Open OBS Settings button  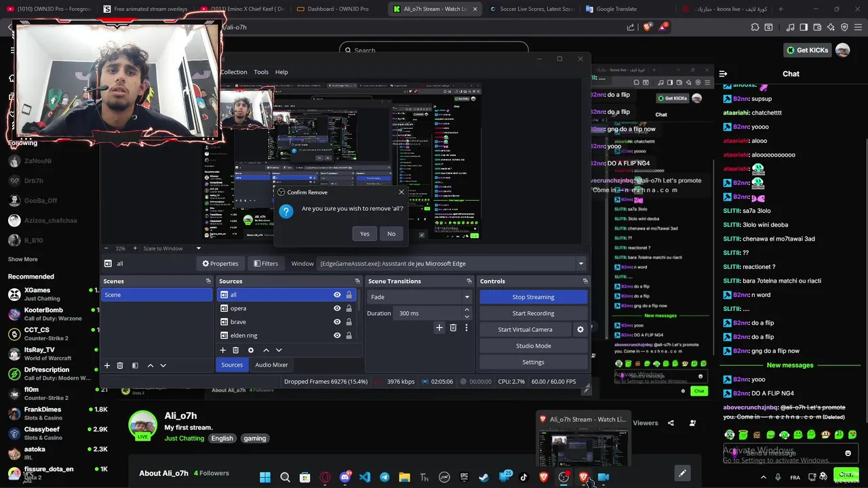click(533, 362)
